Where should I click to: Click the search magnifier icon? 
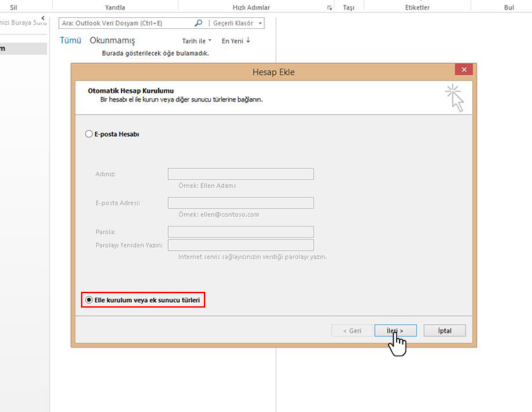(x=198, y=23)
